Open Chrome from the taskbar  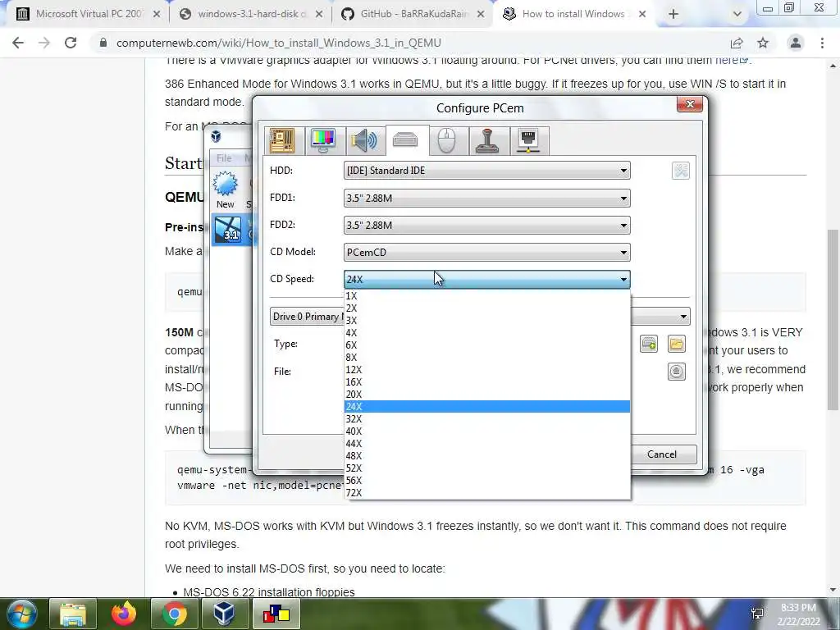[175, 614]
